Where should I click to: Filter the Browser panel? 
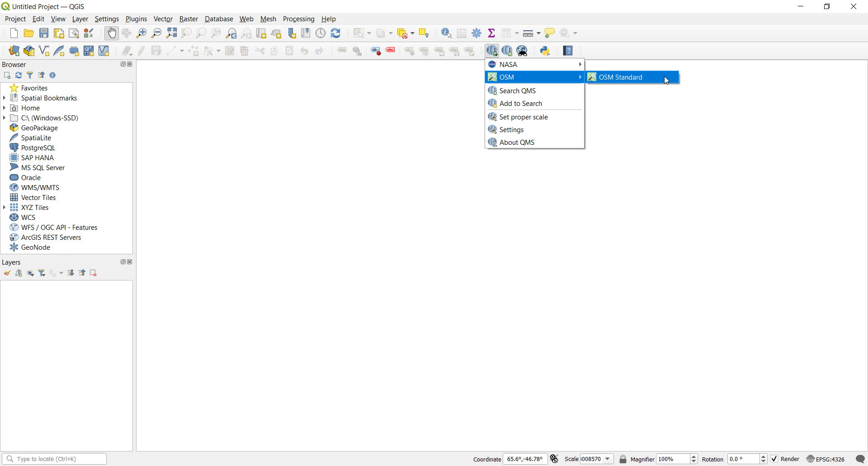click(30, 75)
